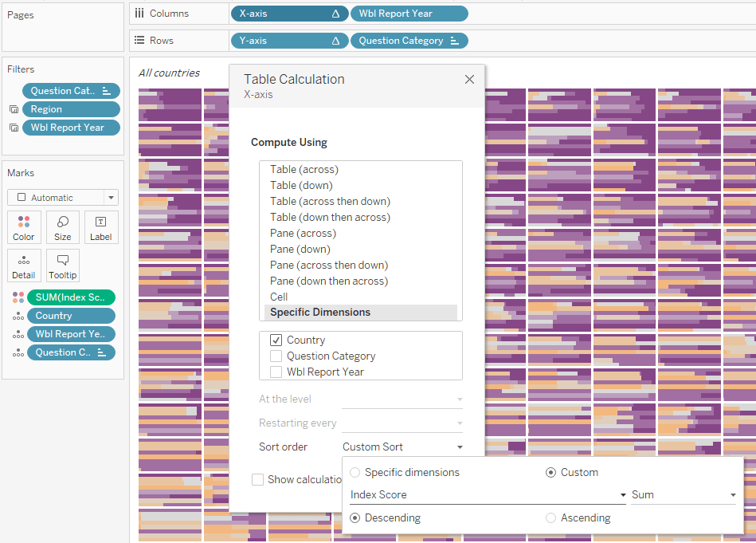
Task: Expand the Automatic mark type dropdown
Action: pyautogui.click(x=111, y=198)
